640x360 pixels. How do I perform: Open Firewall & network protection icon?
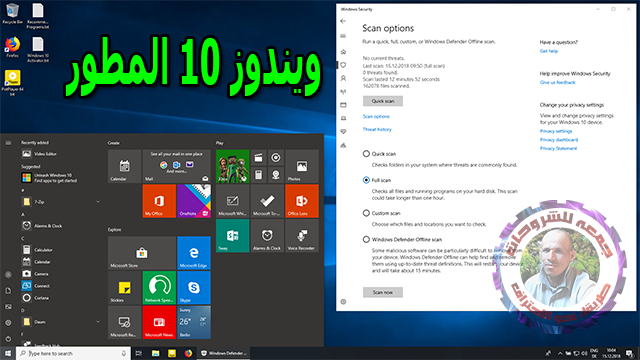(x=343, y=91)
